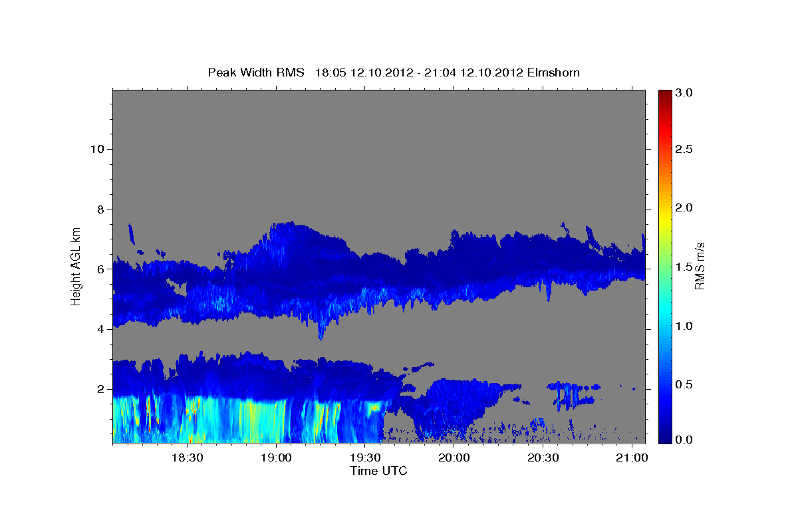
Task: Click the 20:30 time tick label
Action: tap(543, 458)
